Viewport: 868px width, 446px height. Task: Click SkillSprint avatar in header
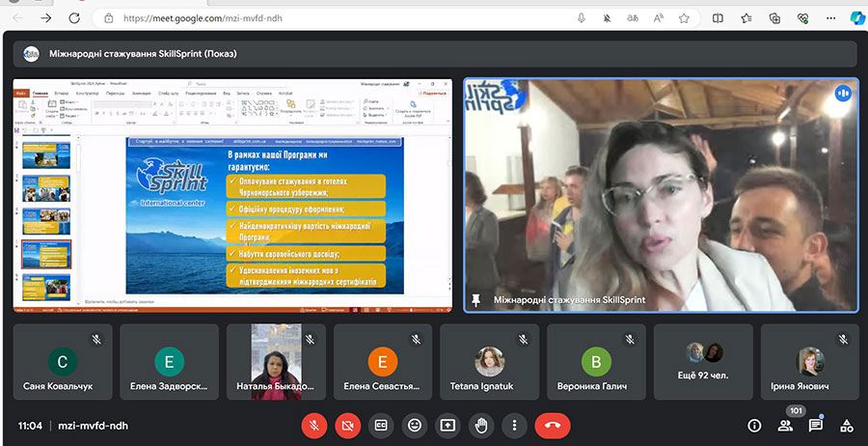pyautogui.click(x=31, y=54)
